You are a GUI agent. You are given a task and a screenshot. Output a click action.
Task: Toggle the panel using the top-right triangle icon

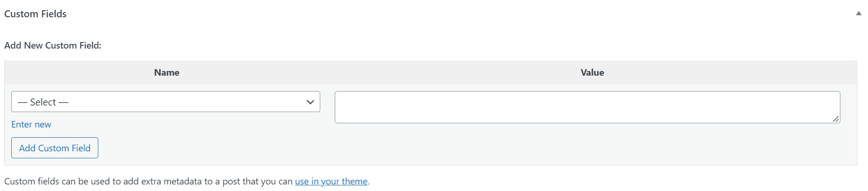pyautogui.click(x=858, y=14)
